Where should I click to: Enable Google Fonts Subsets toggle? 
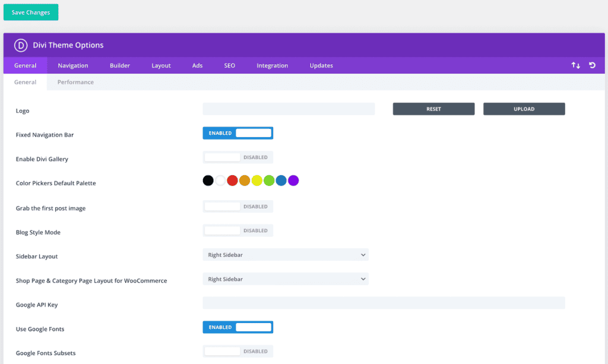237,351
